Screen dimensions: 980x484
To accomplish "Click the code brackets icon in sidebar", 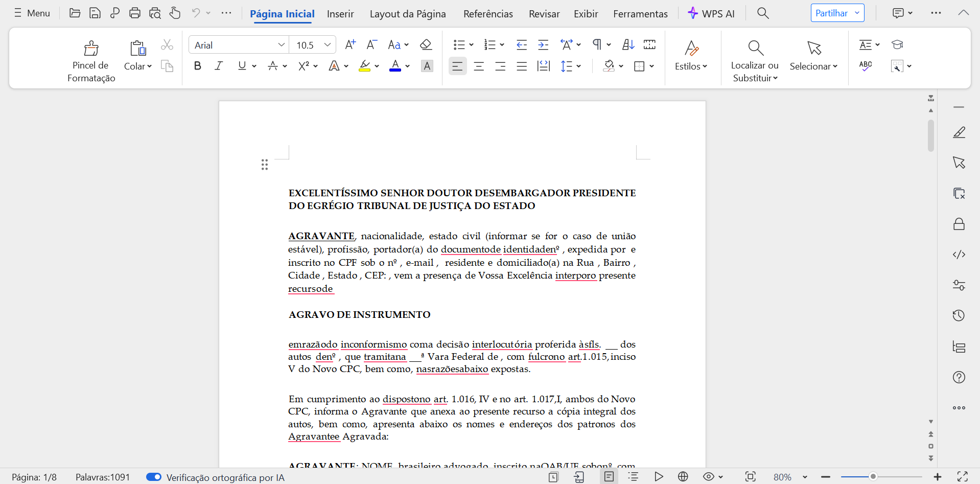I will pos(959,255).
